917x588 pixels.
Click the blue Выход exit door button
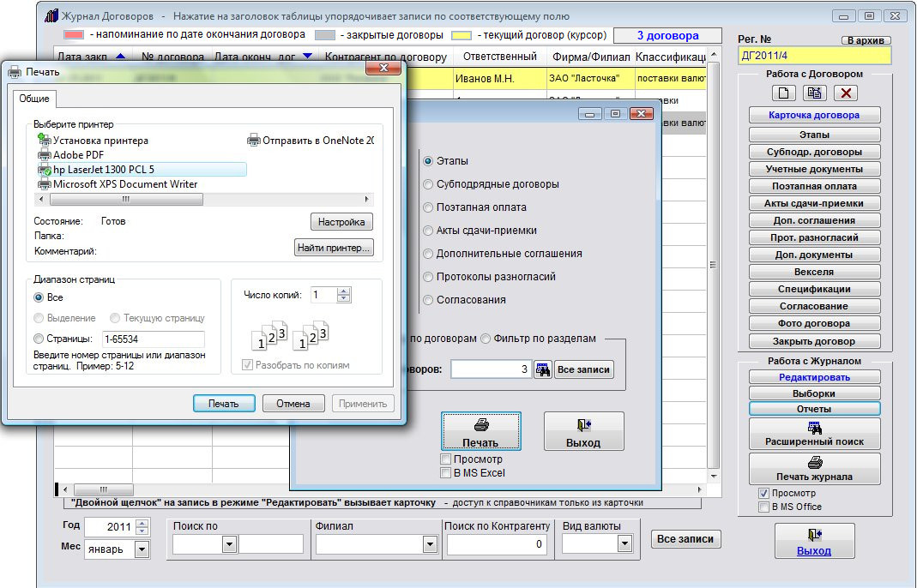pos(814,543)
